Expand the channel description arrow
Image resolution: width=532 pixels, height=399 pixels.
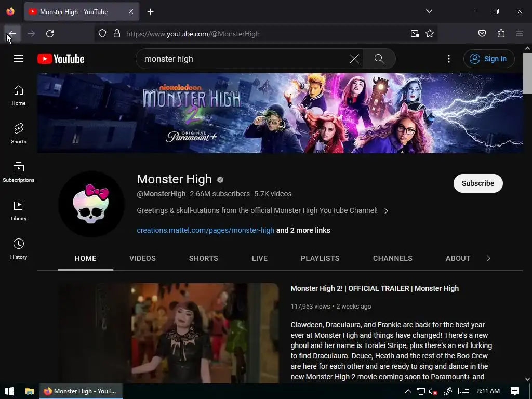(386, 211)
